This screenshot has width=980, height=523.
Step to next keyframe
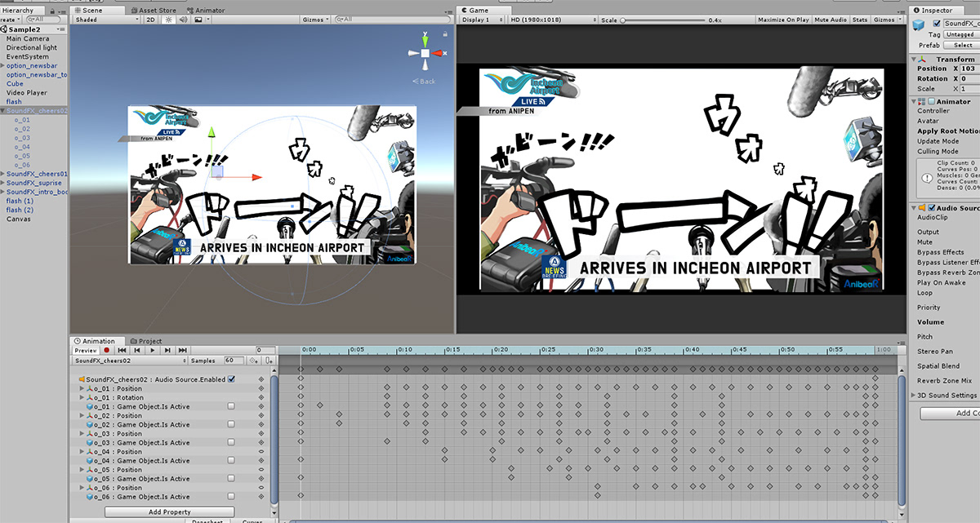point(167,350)
